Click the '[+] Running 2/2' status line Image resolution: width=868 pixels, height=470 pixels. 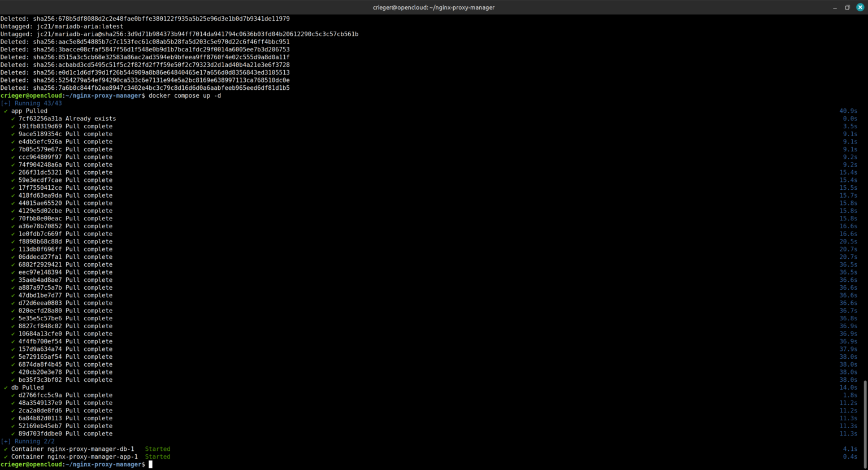tap(28, 442)
